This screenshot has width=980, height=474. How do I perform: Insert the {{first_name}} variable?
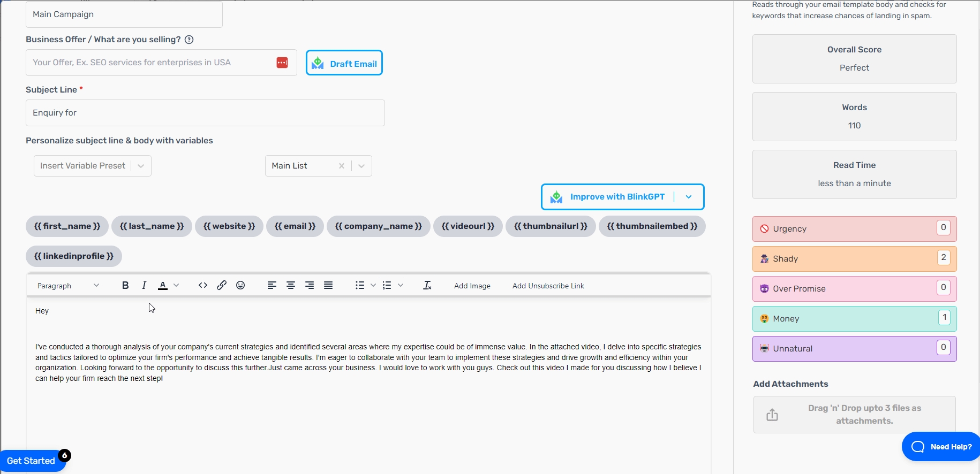point(67,226)
